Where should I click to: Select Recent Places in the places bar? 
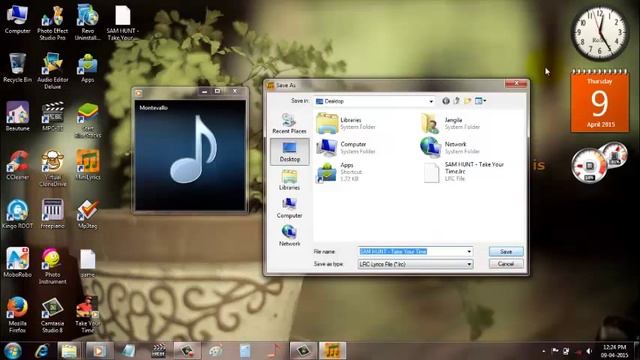[x=289, y=123]
